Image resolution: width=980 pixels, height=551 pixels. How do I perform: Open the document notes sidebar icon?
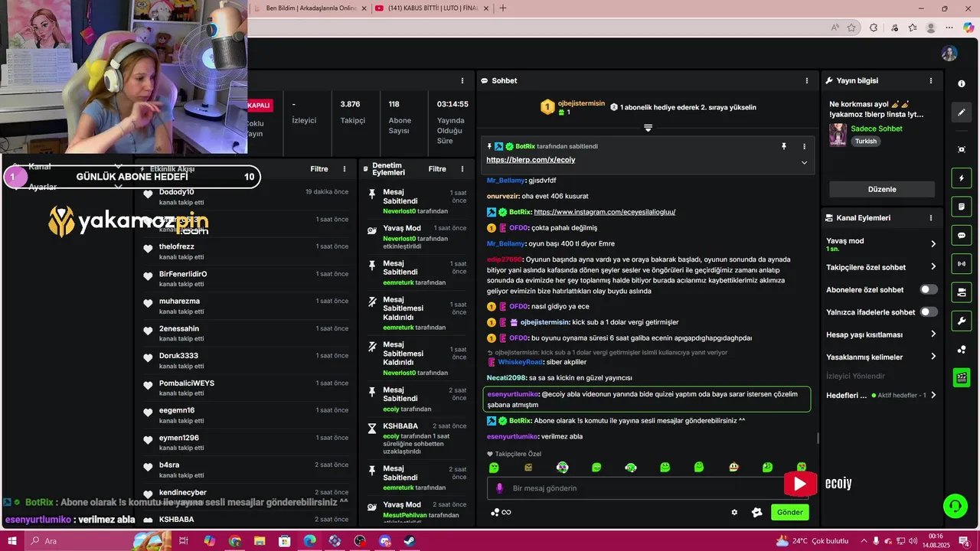pyautogui.click(x=962, y=207)
